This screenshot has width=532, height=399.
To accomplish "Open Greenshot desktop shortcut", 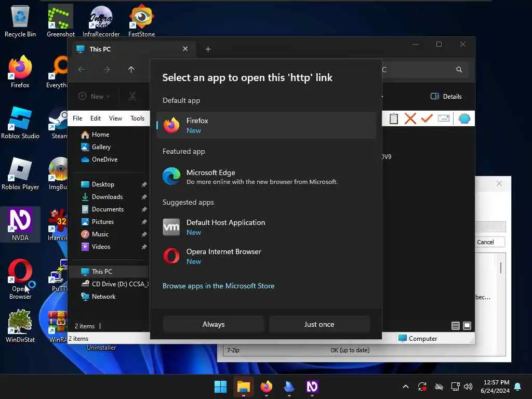I will click(60, 21).
